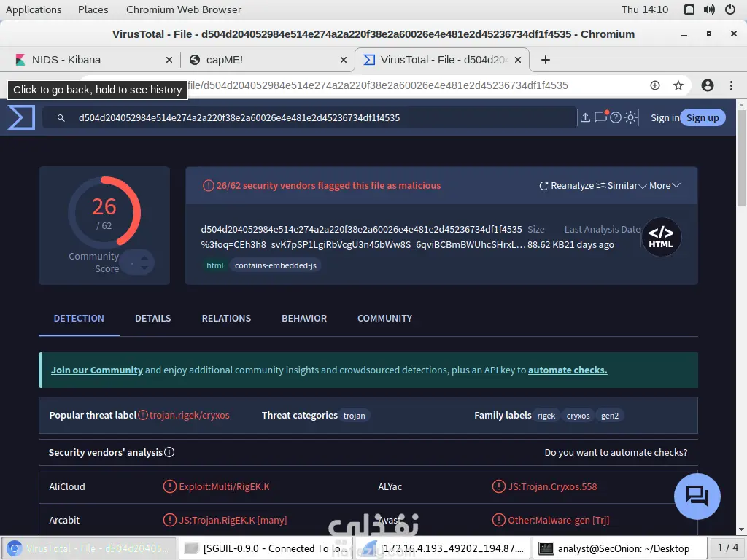
Task: Close the VirusTotal tab
Action: pyautogui.click(x=518, y=60)
